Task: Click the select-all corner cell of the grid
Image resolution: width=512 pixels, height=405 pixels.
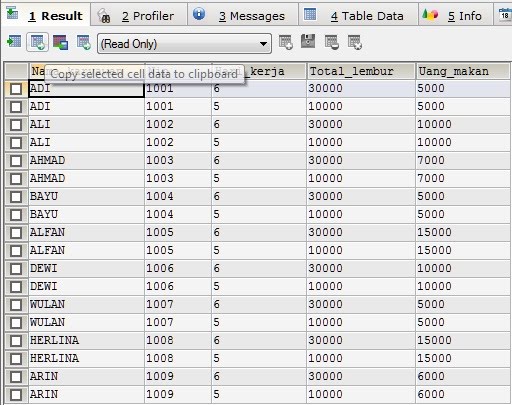Action: point(16,71)
